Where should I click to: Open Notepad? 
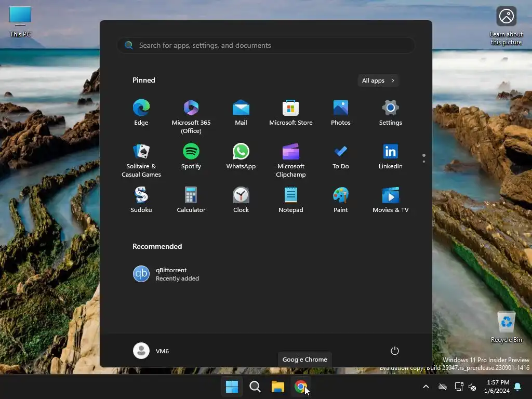click(x=291, y=200)
